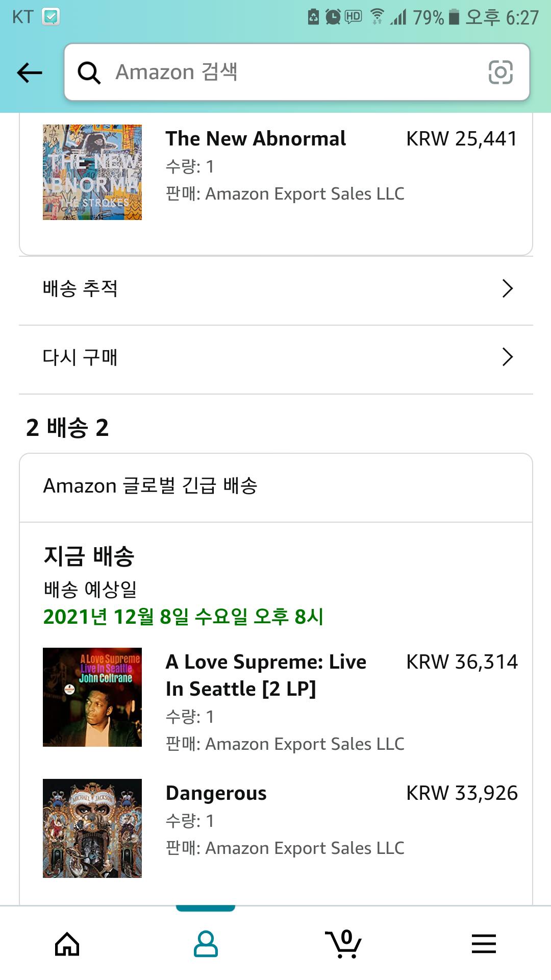Viewport: 551px width, 980px height.
Task: Tap the alarm clock status icon
Action: click(333, 17)
